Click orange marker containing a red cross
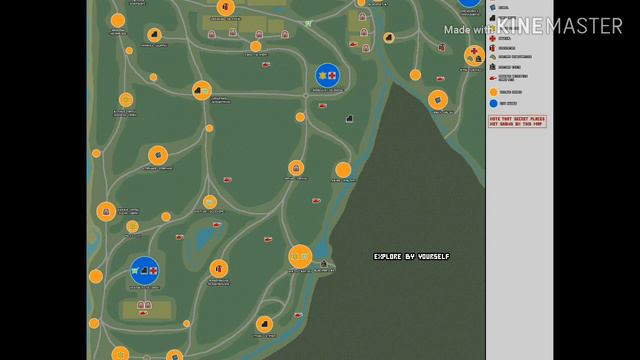 (x=474, y=56)
